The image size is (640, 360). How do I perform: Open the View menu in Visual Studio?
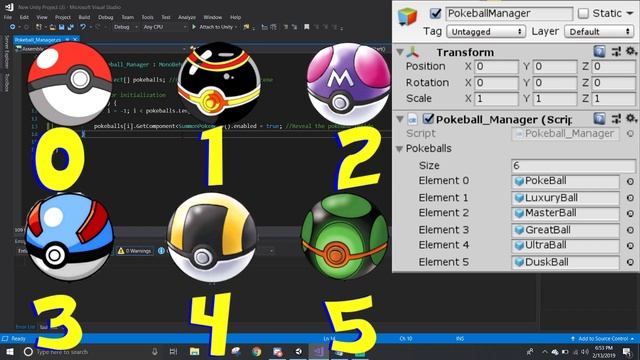pos(42,17)
